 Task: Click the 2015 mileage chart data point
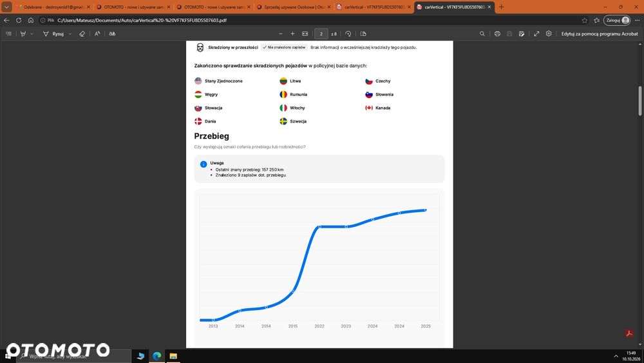(x=293, y=291)
